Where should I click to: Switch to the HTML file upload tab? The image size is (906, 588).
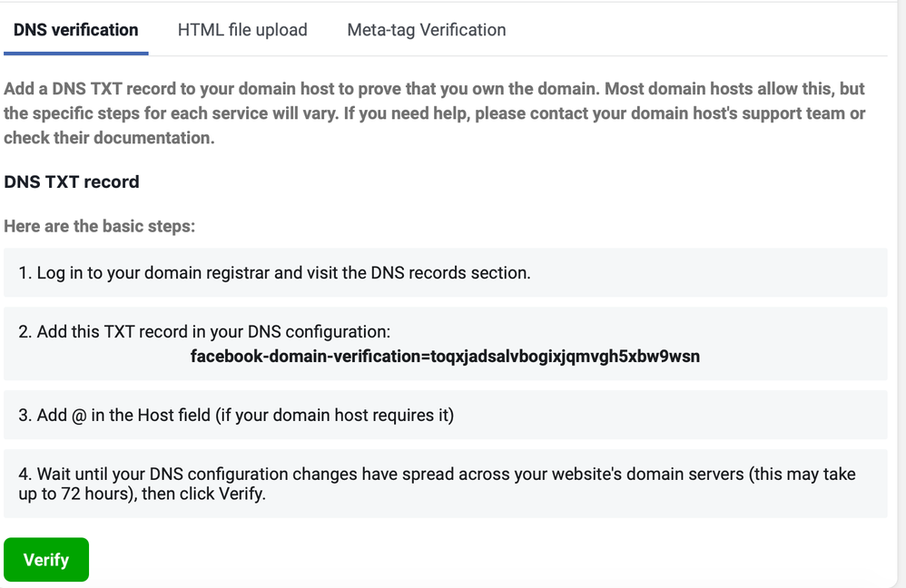(x=242, y=29)
